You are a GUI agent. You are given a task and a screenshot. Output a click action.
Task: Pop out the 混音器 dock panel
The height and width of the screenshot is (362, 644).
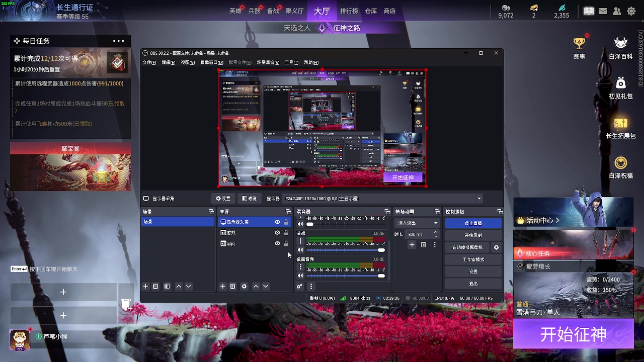click(x=387, y=212)
